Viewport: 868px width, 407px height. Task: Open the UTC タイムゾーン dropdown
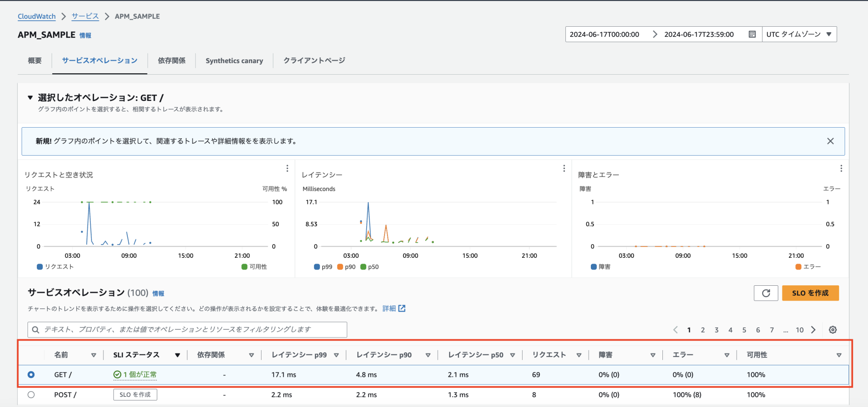click(799, 34)
